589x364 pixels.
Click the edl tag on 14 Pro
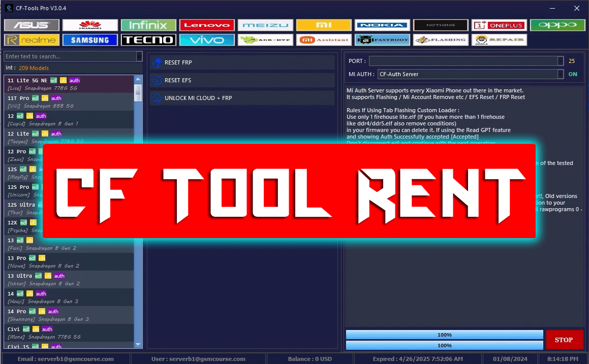[33, 312]
